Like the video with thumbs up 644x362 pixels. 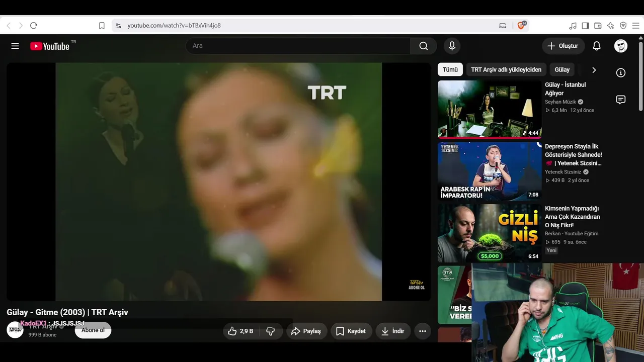[x=240, y=331]
